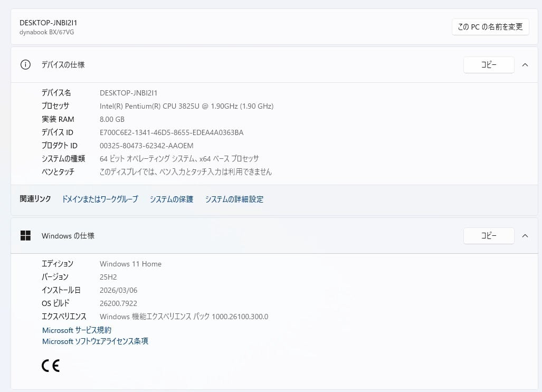
Task: Click OS build value 26200.7922
Action: click(119, 303)
